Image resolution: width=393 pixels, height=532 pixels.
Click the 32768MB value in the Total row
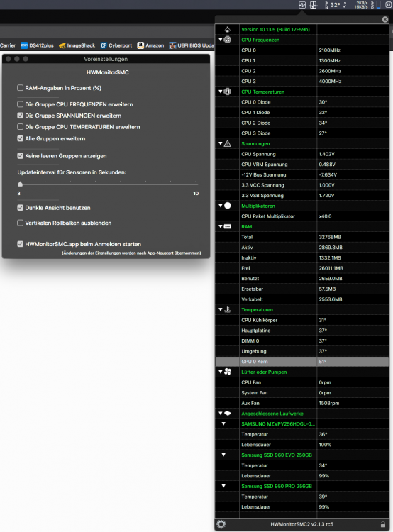pyautogui.click(x=330, y=237)
